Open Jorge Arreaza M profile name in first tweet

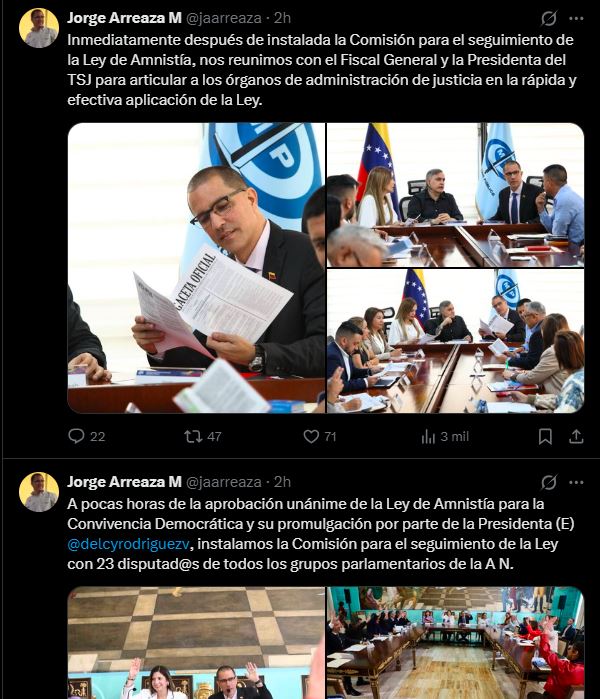tap(124, 18)
